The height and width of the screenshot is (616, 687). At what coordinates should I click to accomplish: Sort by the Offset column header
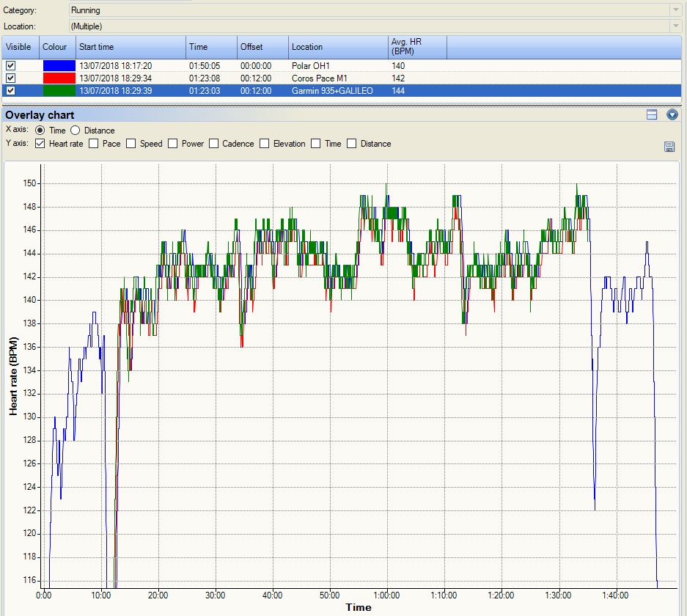[263, 47]
